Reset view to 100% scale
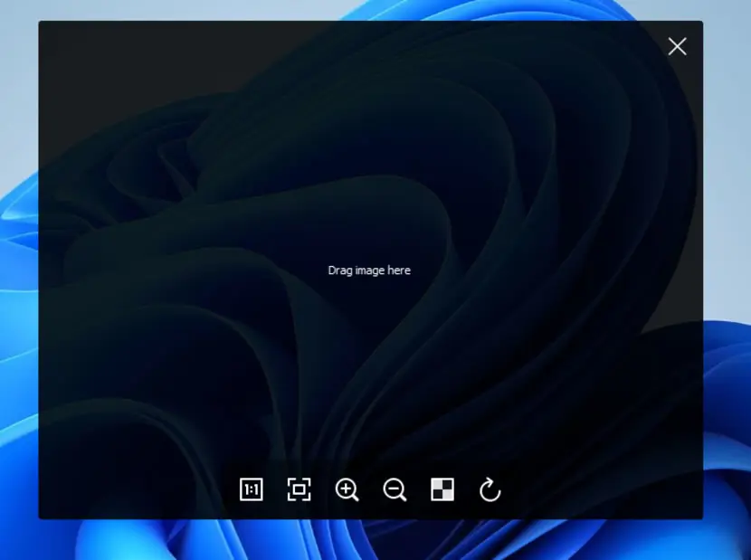This screenshot has height=560, width=751. [x=251, y=489]
